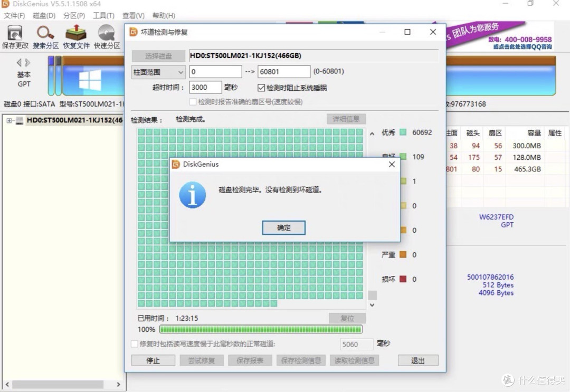Viewport: 570px width, 392px height.
Task: Maximize the bad sector detection window
Action: pos(407,32)
